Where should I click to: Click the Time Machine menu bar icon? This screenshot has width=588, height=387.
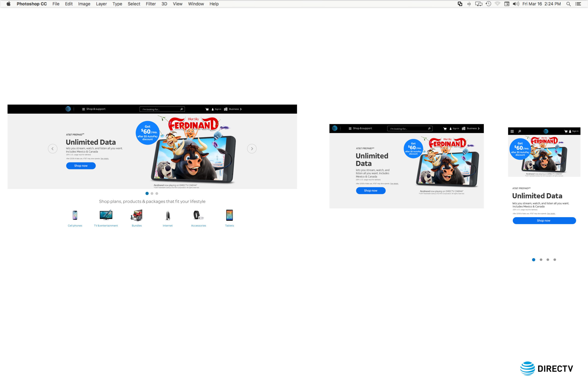[488, 4]
